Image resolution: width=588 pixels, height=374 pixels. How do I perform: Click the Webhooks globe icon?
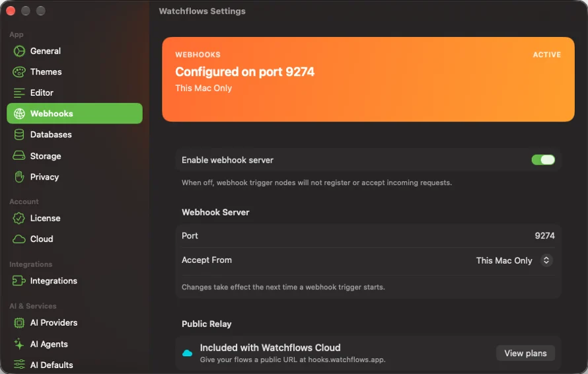[x=19, y=114]
